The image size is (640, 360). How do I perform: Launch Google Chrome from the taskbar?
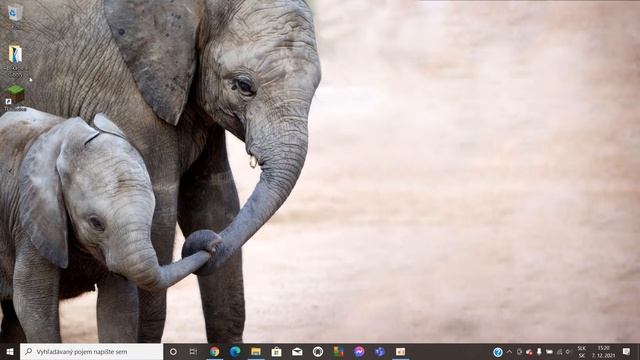tap(214, 351)
